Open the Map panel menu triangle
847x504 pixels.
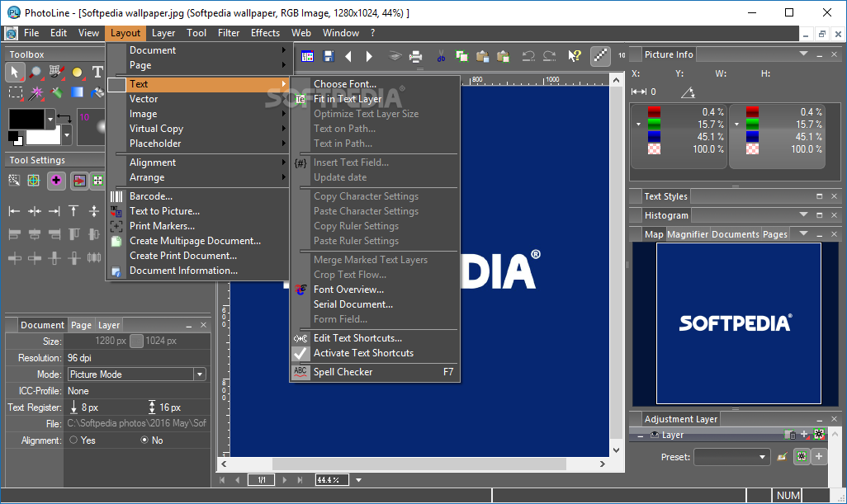click(803, 233)
